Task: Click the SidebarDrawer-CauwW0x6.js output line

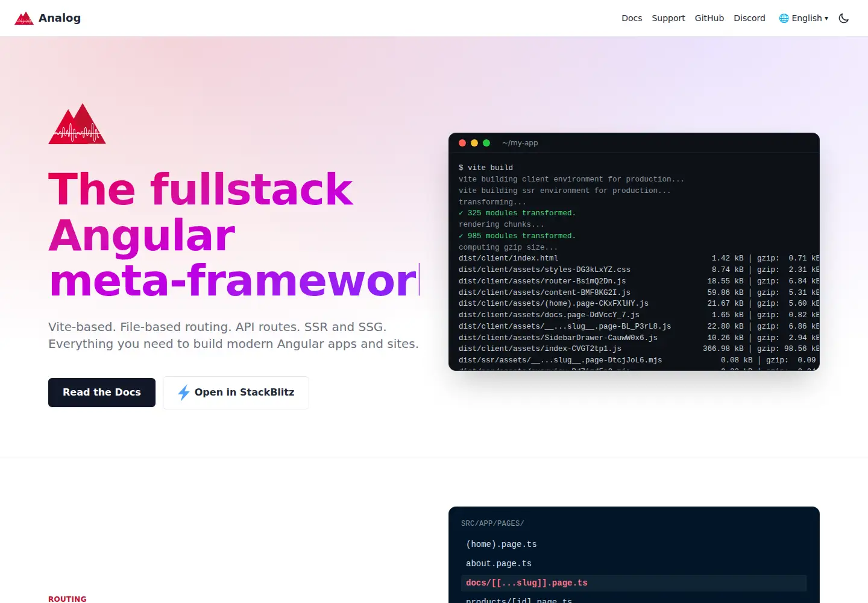Action: [x=639, y=338]
